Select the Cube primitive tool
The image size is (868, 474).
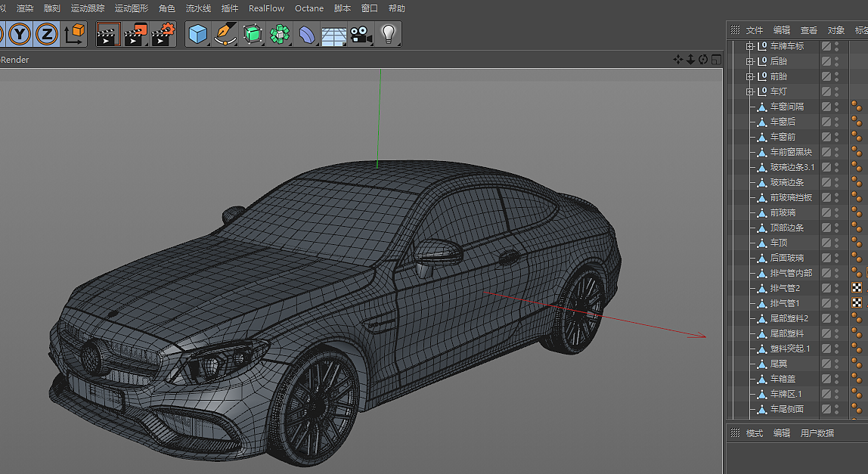[197, 34]
